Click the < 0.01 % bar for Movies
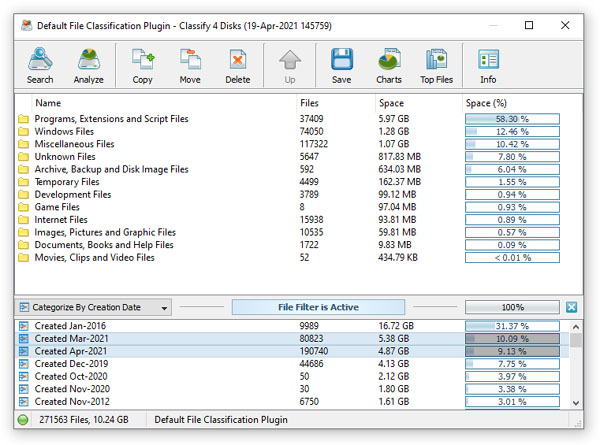This screenshot has height=445, width=600. point(512,258)
